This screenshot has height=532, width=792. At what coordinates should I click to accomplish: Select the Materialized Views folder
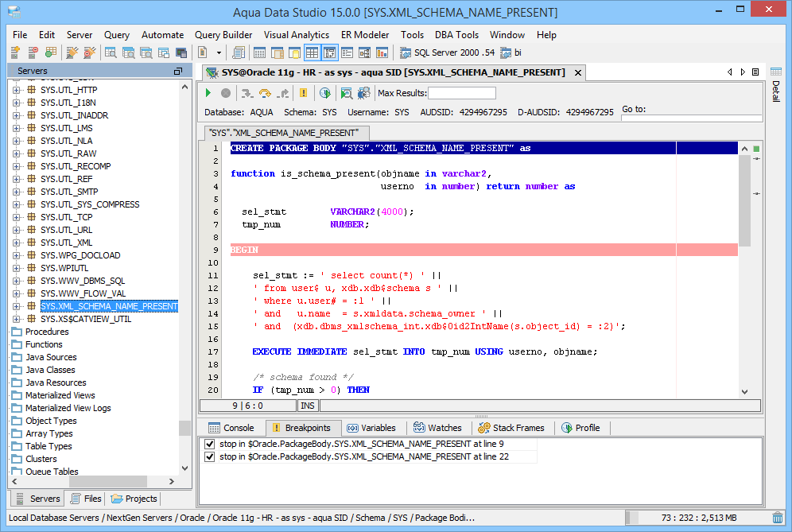[60, 395]
